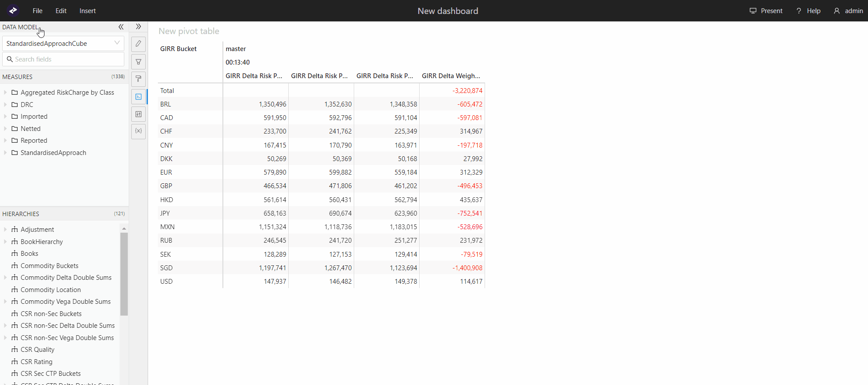The width and height of the screenshot is (868, 385).
Task: Open the funnel filters tool
Action: (x=138, y=62)
